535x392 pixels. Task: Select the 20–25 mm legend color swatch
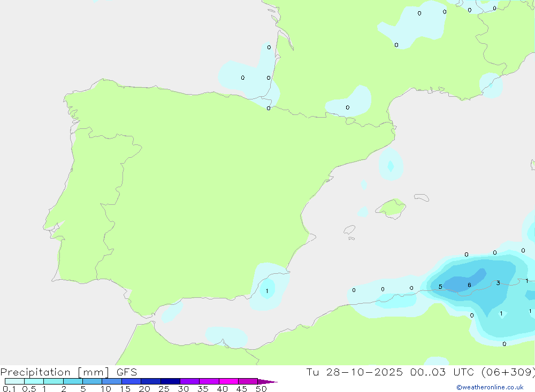[150, 381]
